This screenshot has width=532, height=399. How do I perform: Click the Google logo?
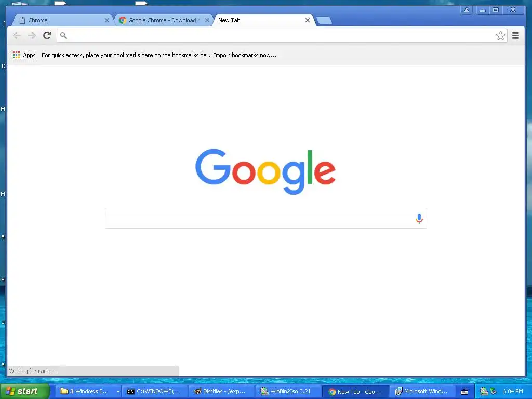(265, 171)
